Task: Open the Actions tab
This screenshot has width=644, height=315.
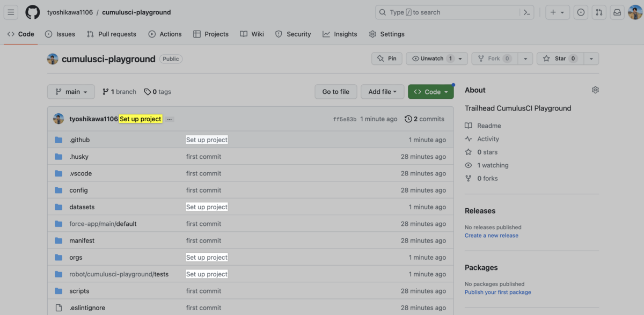Action: click(x=165, y=34)
